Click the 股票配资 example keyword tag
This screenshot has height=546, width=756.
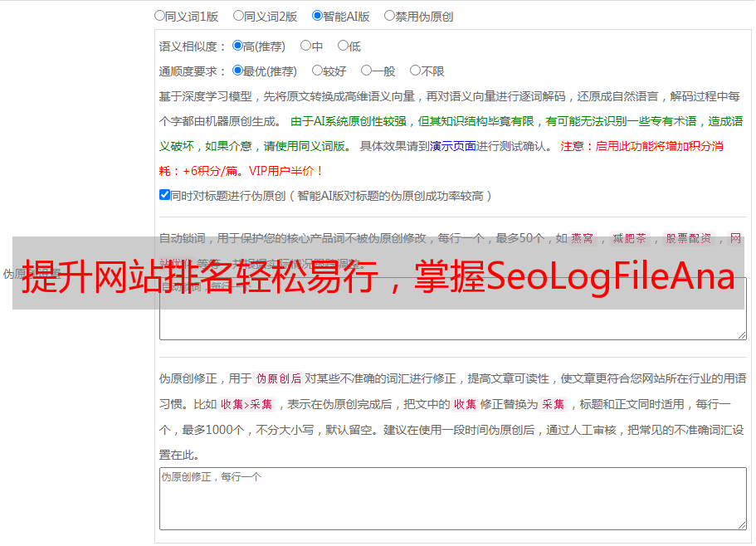(x=689, y=238)
